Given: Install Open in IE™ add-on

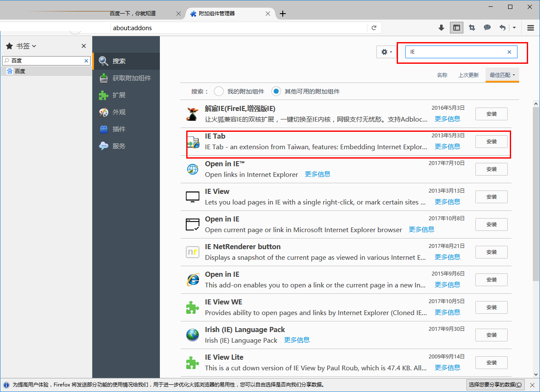Looking at the screenshot, I should pos(492,169).
